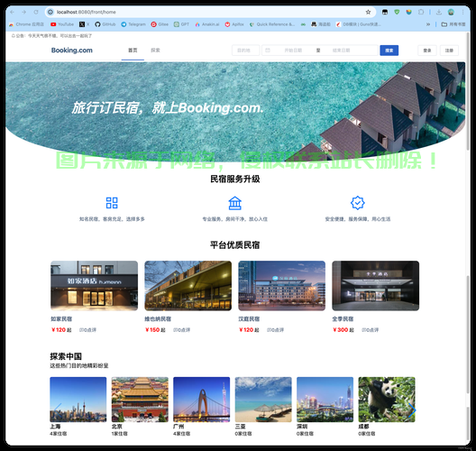Open the Chrome profile avatar
The image size is (476, 451).
pos(451,12)
